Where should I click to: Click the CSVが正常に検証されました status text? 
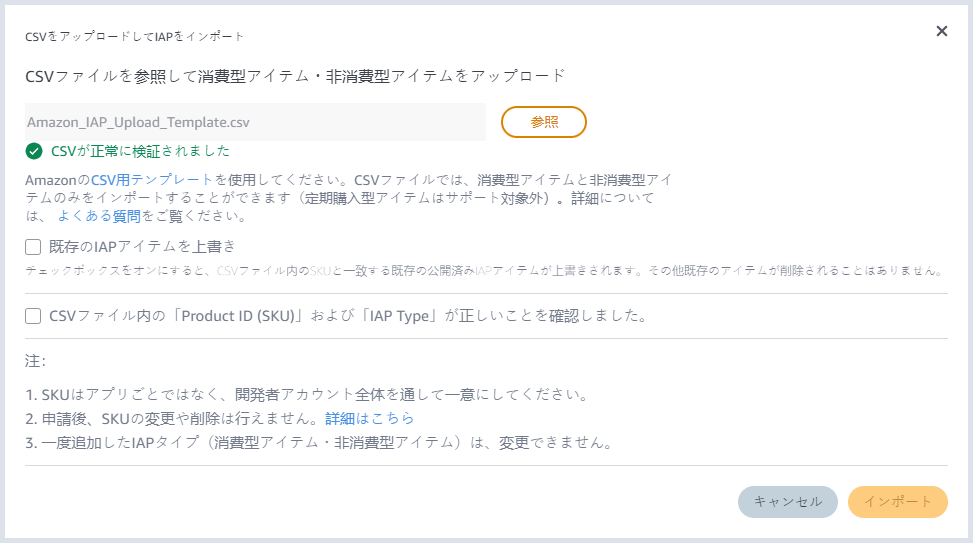point(140,152)
